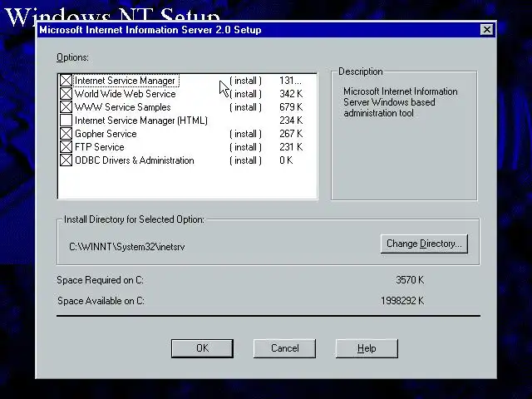The width and height of the screenshot is (532, 399).
Task: Select the Internet Service Manager row label
Action: click(125, 81)
